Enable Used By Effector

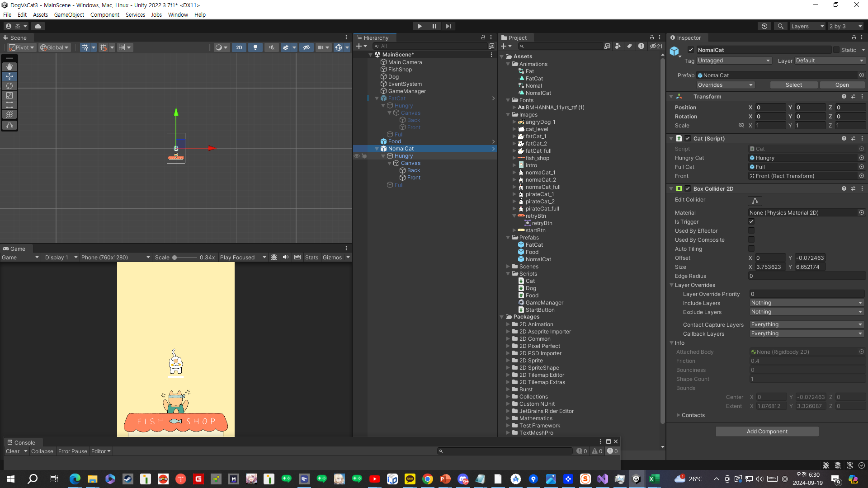[x=751, y=231]
